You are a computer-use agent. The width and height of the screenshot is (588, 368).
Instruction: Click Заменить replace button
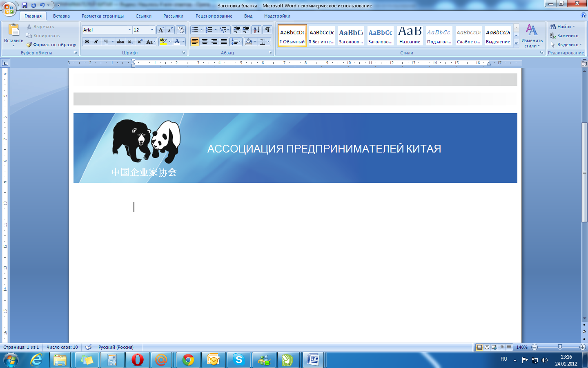click(564, 36)
